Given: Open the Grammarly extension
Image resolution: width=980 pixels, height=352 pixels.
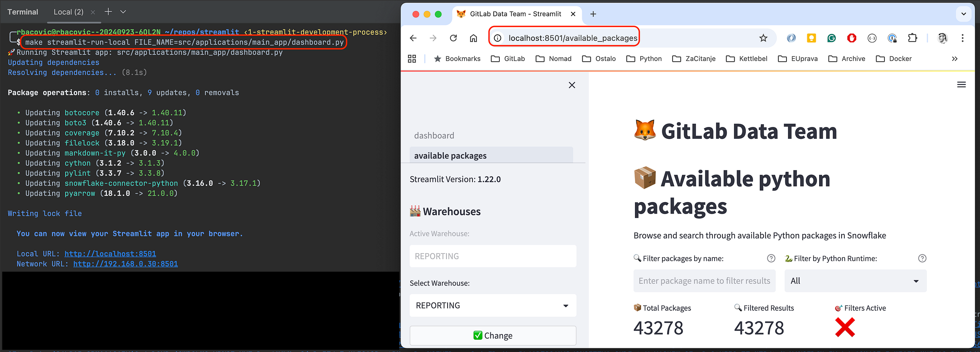Looking at the screenshot, I should coord(831,38).
